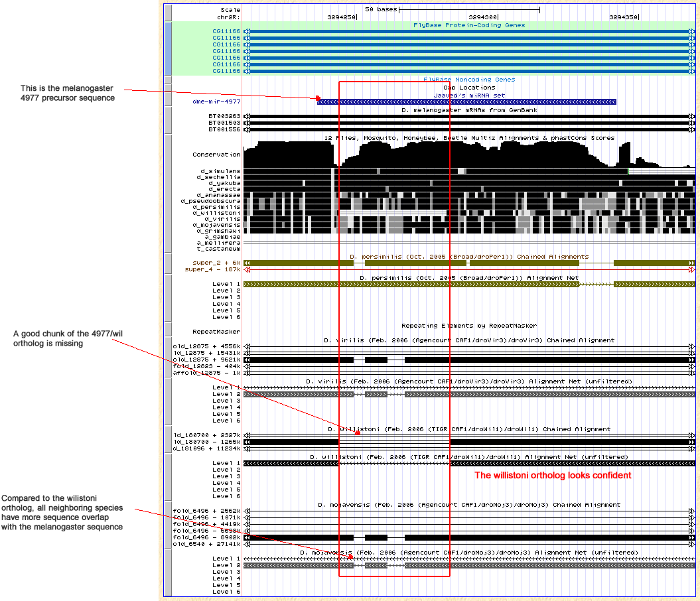Click the 3294300 position on the ruler
This screenshot has width=700, height=601.
coord(483,17)
